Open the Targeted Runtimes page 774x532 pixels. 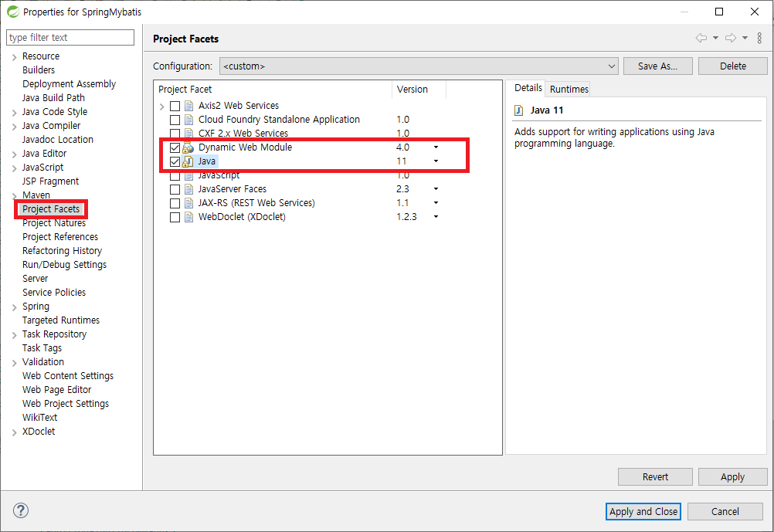point(61,320)
